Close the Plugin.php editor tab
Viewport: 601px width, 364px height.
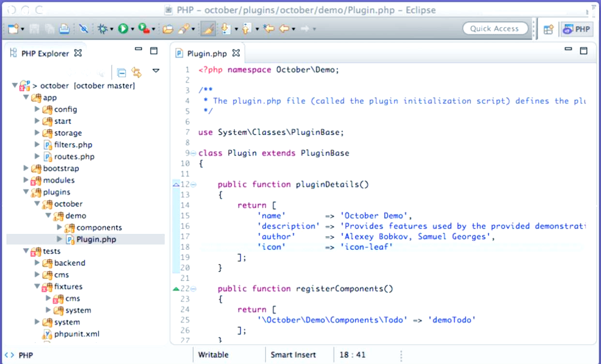point(236,53)
